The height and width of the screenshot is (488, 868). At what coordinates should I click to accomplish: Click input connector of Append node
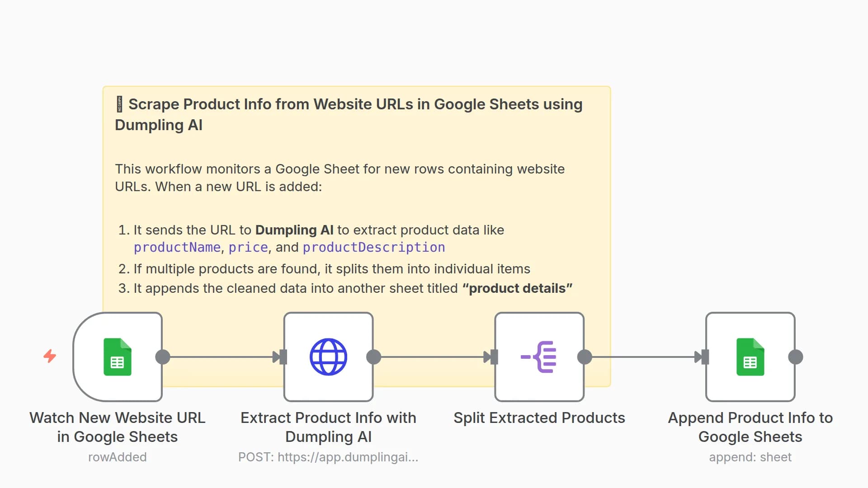(x=705, y=357)
